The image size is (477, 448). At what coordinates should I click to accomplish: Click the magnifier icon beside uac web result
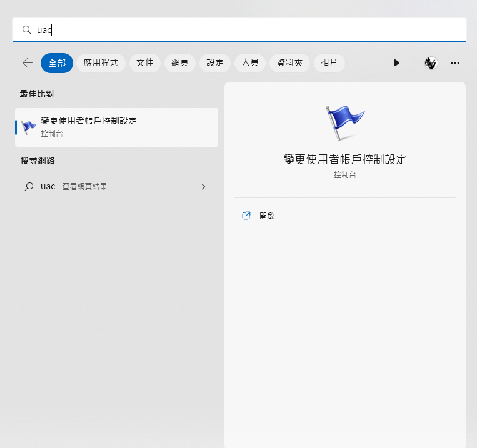click(29, 187)
